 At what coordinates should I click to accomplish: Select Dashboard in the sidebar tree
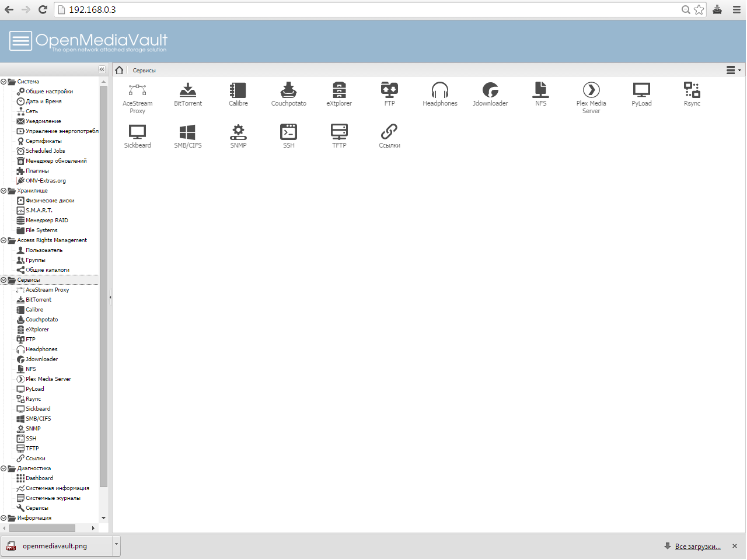[39, 478]
